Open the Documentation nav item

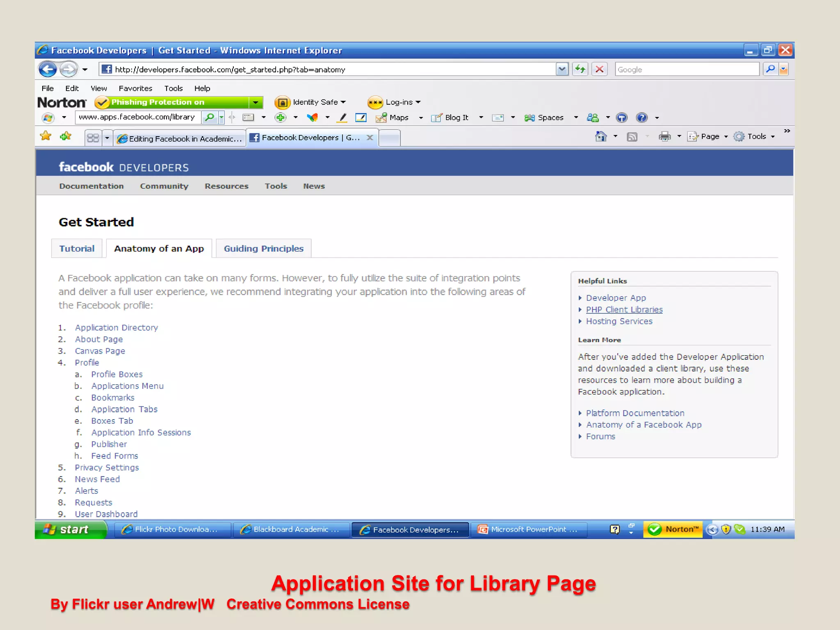coord(91,186)
